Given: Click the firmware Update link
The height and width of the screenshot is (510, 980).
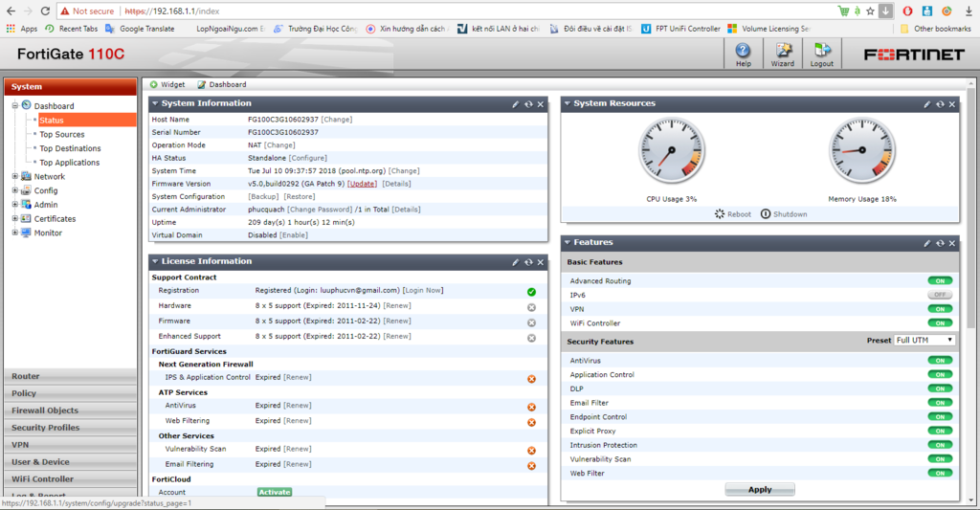Looking at the screenshot, I should pos(363,184).
